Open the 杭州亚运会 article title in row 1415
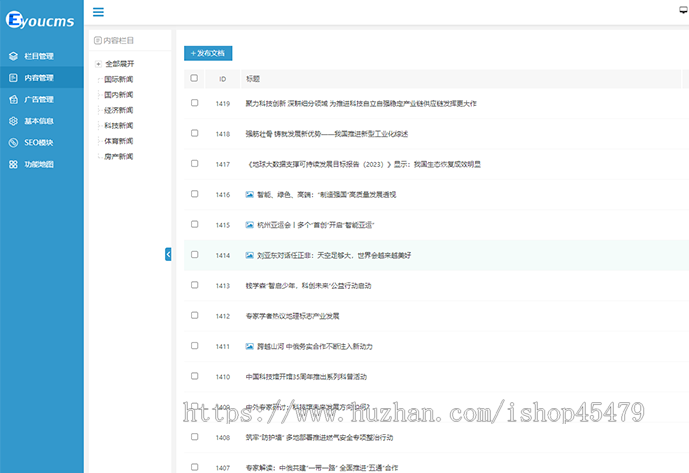The height and width of the screenshot is (473, 689). [315, 225]
